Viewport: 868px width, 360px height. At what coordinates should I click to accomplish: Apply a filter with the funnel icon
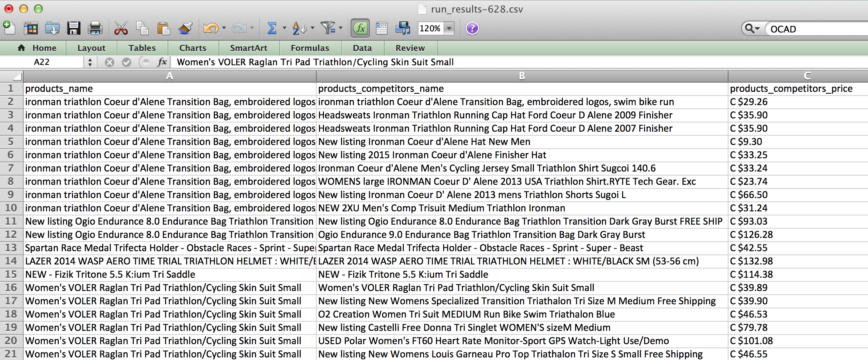[328, 28]
